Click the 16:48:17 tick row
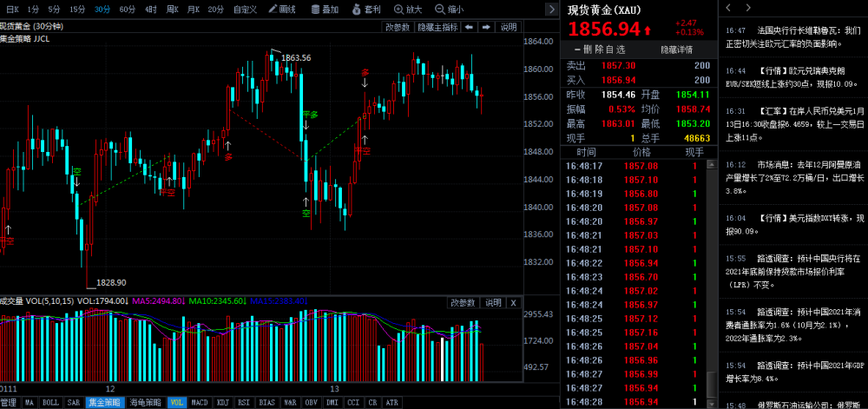This screenshot has height=409, width=868. click(x=634, y=166)
